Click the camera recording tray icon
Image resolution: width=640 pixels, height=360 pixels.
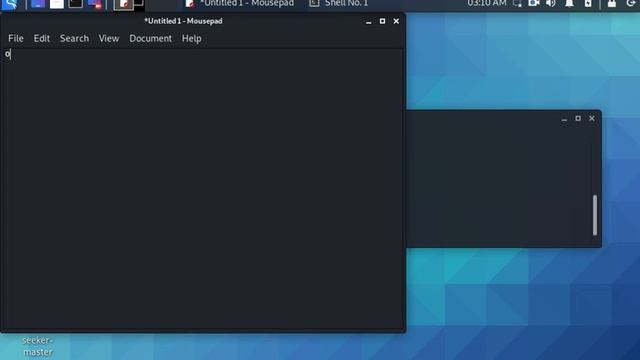pyautogui.click(x=534, y=4)
